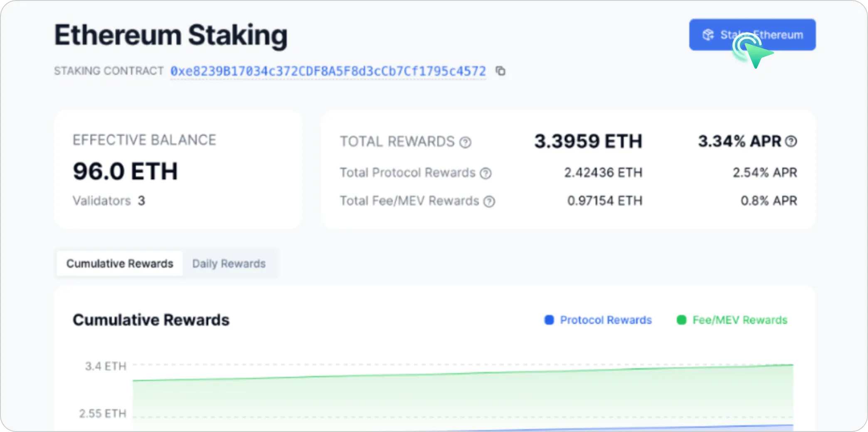Click the Total Protocol Rewards help icon
The image size is (868, 432).
click(486, 173)
